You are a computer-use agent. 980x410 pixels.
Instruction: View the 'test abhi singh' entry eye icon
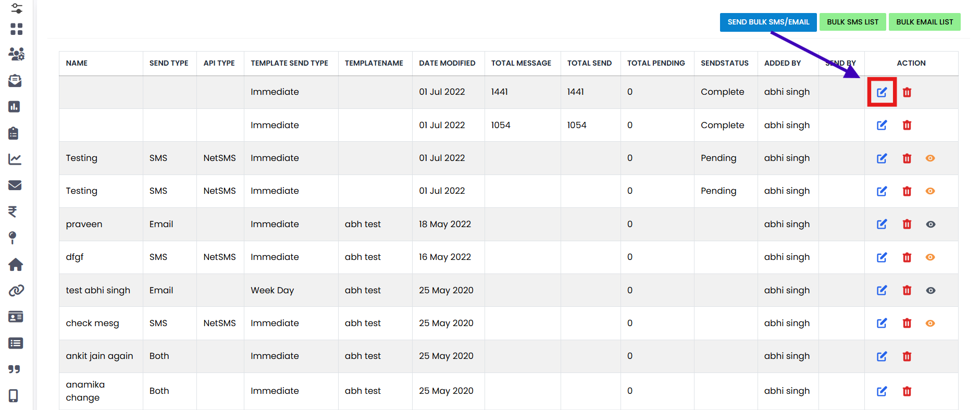tap(931, 291)
